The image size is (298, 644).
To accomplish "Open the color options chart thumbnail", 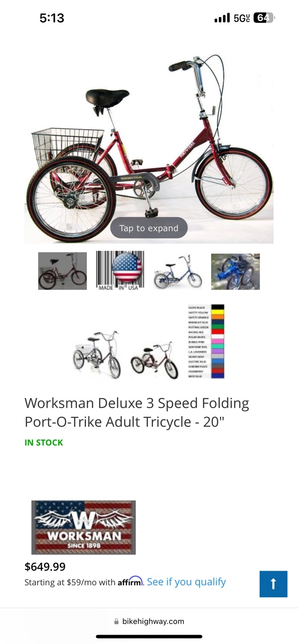I will (206, 342).
